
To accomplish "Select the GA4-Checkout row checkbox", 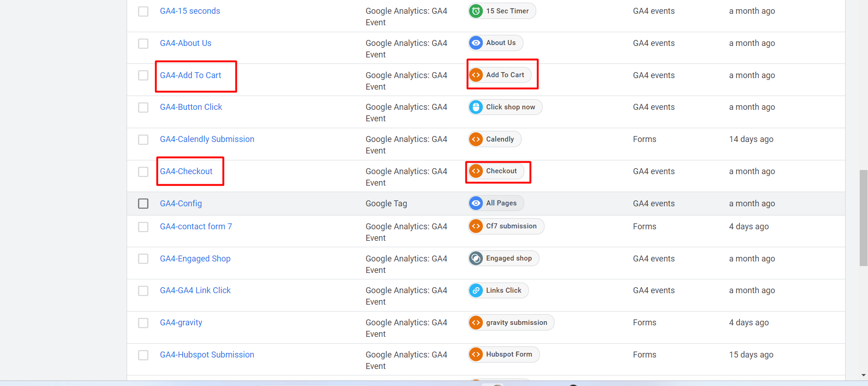I will [143, 172].
